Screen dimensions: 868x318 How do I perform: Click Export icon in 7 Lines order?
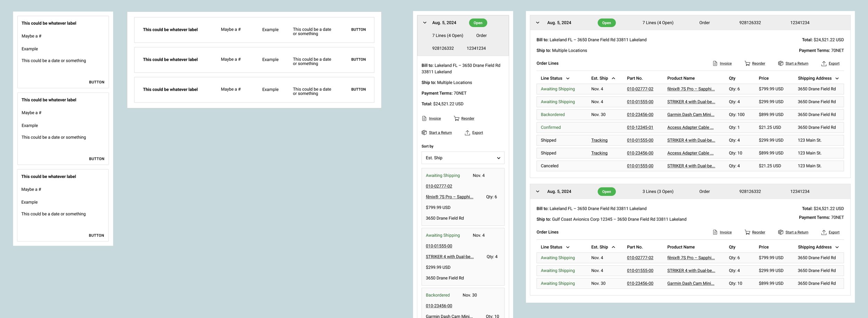click(824, 64)
